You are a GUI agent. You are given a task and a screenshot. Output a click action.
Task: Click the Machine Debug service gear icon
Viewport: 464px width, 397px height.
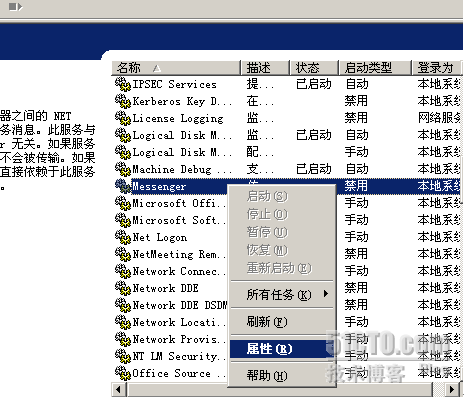pyautogui.click(x=123, y=169)
